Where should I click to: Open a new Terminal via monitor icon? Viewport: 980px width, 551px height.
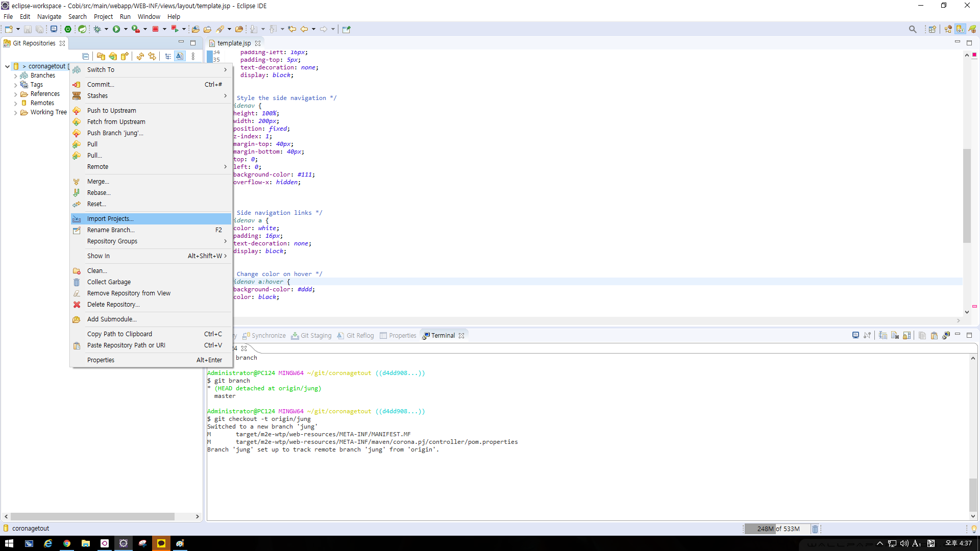coord(855,335)
